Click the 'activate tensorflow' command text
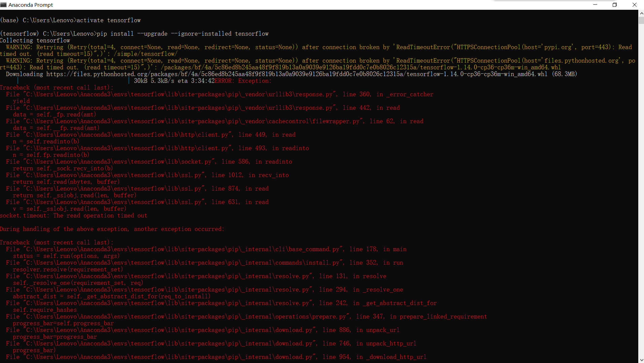 pyautogui.click(x=109, y=20)
